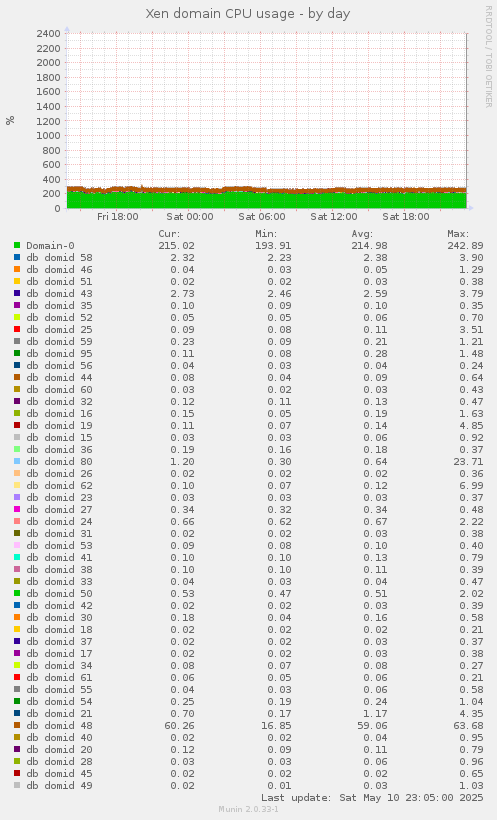Click 'db domid 35' legend label
This screenshot has height=820, width=497.
pos(59,305)
